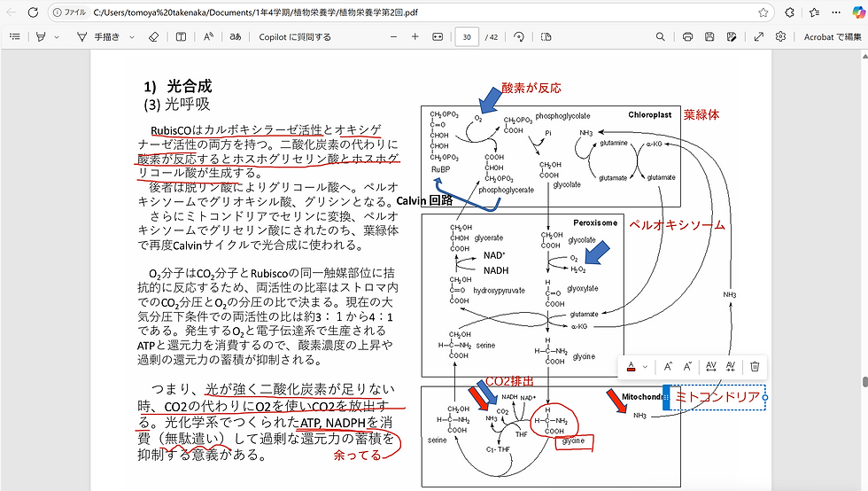Viewport: 868px width, 491px height.
Task: Decrease the text character spacing
Action: point(731,366)
